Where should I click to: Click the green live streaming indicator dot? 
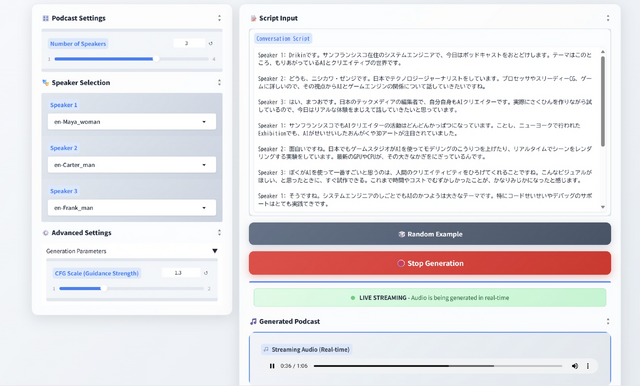pyautogui.click(x=353, y=298)
